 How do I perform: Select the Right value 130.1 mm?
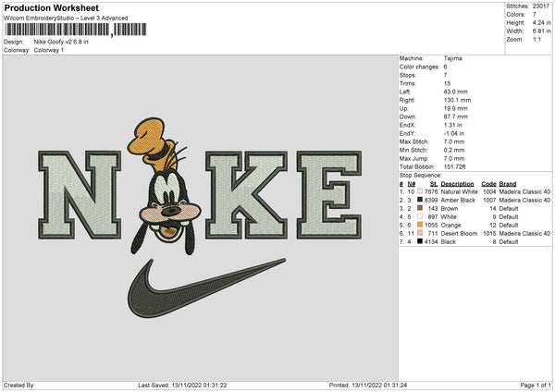tap(457, 100)
